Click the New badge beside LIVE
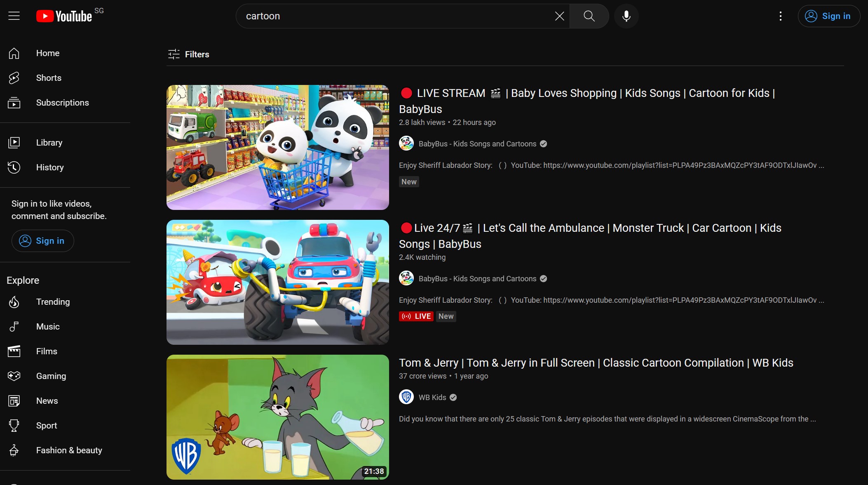Viewport: 868px width, 485px height. 446,316
